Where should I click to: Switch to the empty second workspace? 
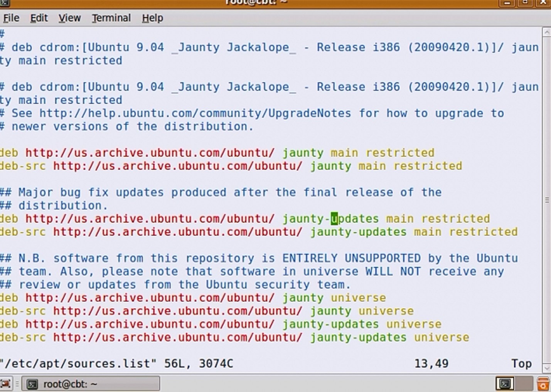click(x=524, y=384)
